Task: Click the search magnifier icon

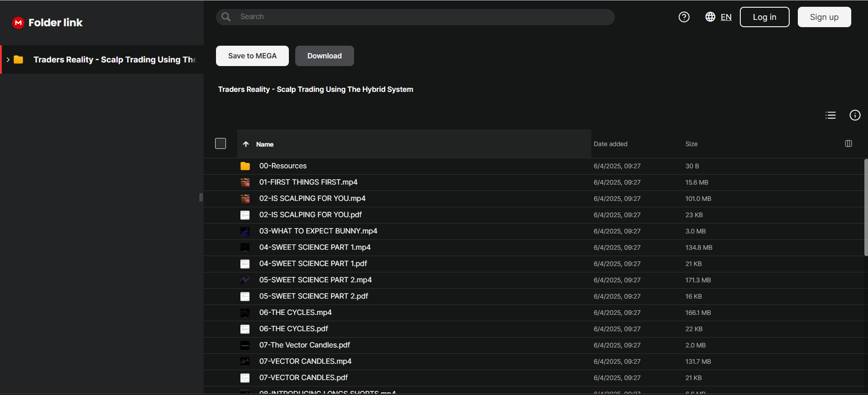Action: point(226,17)
